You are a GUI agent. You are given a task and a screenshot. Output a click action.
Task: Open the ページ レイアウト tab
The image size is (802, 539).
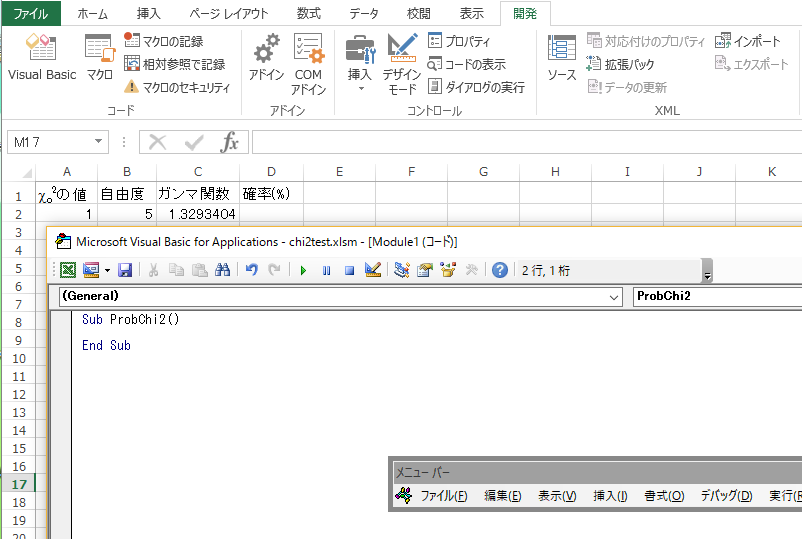(x=229, y=13)
